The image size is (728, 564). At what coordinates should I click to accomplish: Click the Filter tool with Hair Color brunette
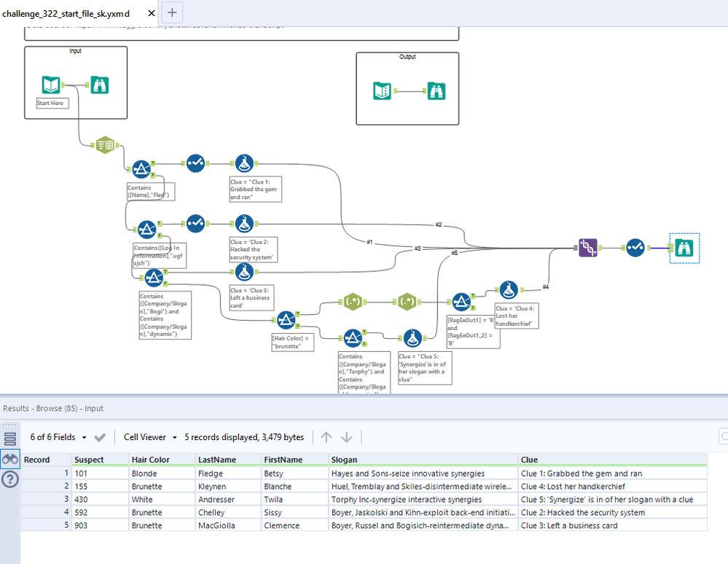point(286,319)
